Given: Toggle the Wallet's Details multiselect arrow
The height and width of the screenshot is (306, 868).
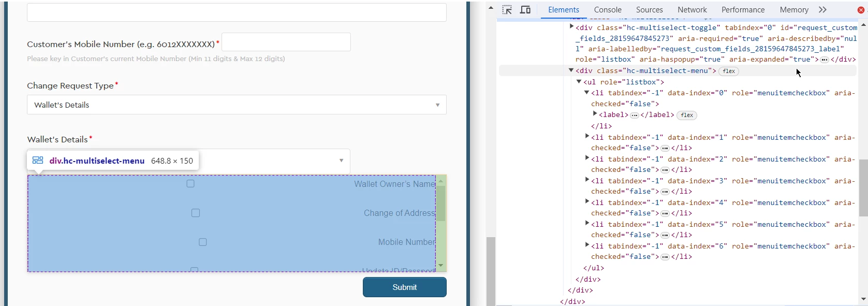Looking at the screenshot, I should [341, 161].
